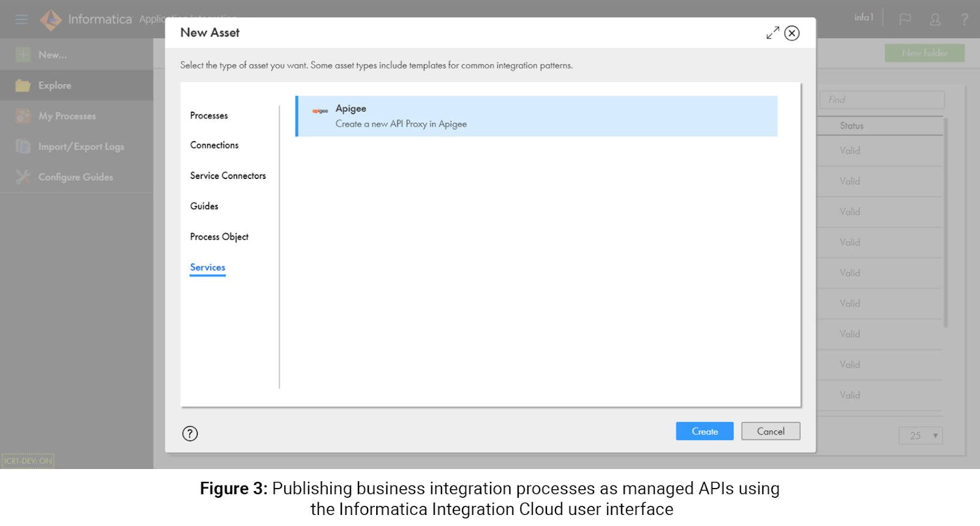Click the Find search field
Image resolution: width=980 pixels, height=526 pixels.
point(882,100)
